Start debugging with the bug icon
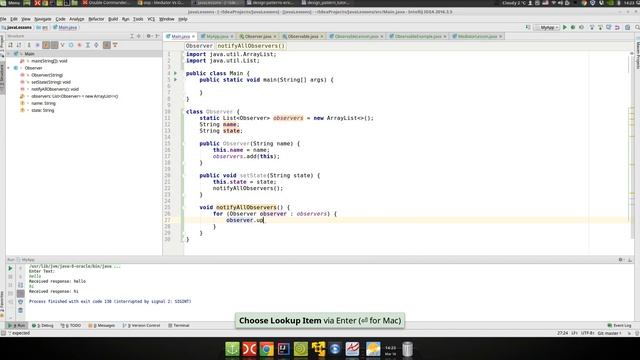640x360 pixels. pos(573,27)
